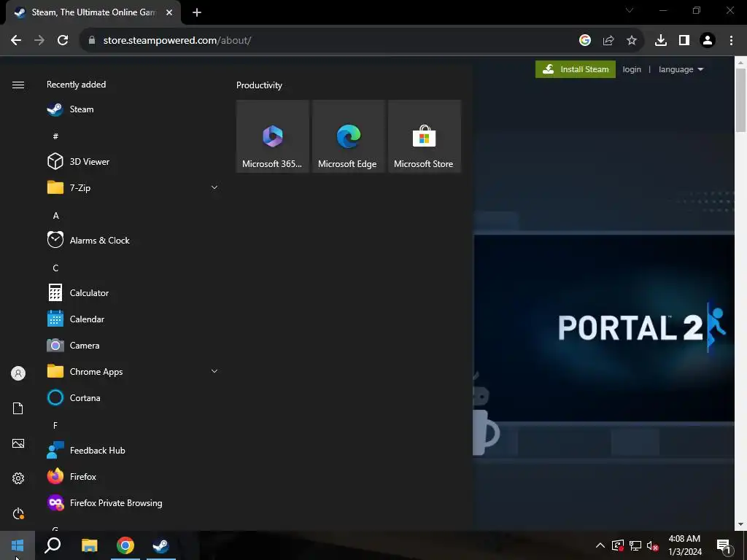The width and height of the screenshot is (747, 560).
Task: Open user account icon in Start sidebar
Action: click(18, 373)
